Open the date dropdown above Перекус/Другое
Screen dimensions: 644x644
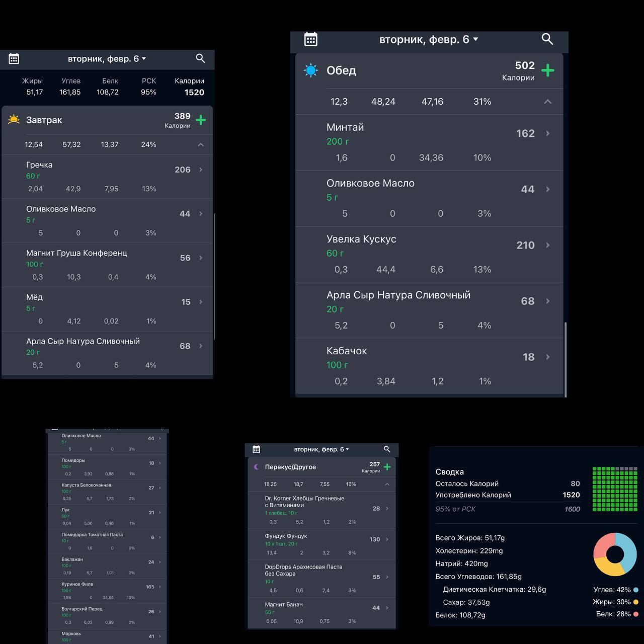tap(321, 449)
